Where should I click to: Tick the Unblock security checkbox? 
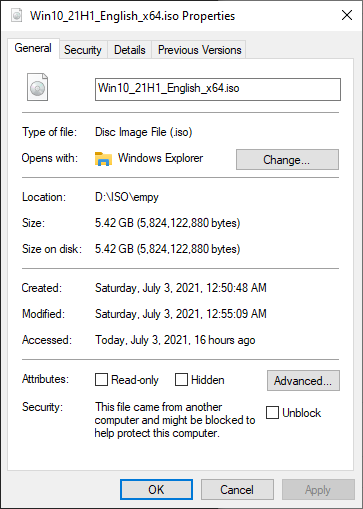click(x=272, y=412)
